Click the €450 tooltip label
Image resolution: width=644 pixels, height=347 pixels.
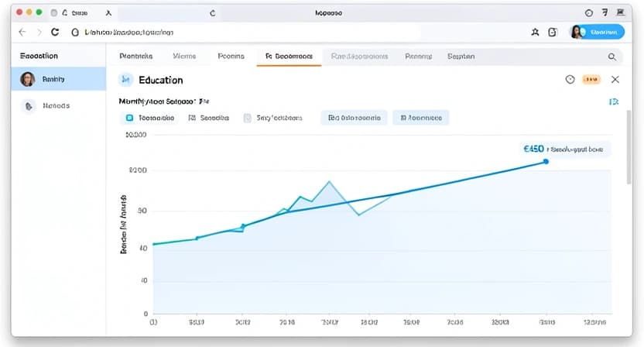click(x=563, y=149)
